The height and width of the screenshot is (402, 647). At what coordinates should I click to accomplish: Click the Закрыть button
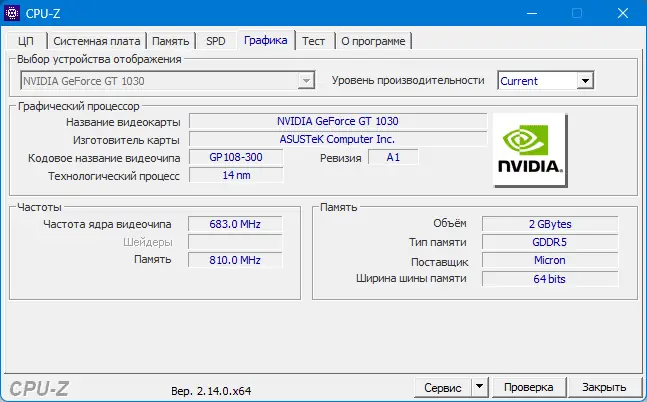tap(604, 388)
